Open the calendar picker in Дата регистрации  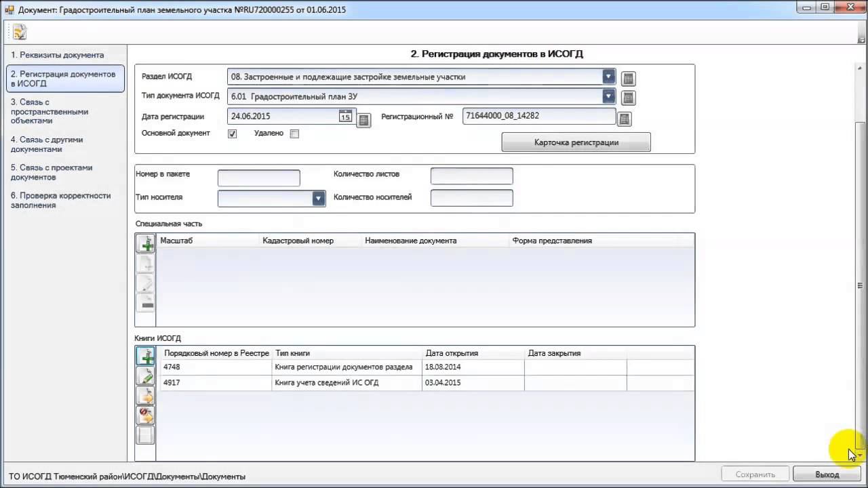point(345,116)
